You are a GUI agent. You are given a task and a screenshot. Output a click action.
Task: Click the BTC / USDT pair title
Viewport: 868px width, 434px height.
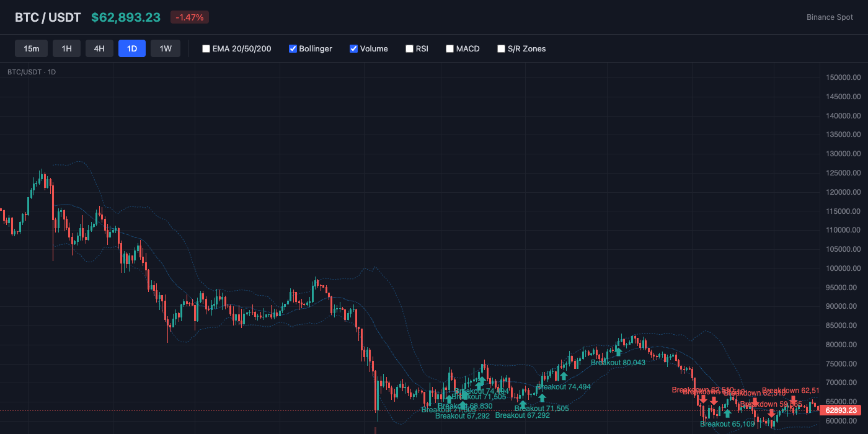(48, 17)
